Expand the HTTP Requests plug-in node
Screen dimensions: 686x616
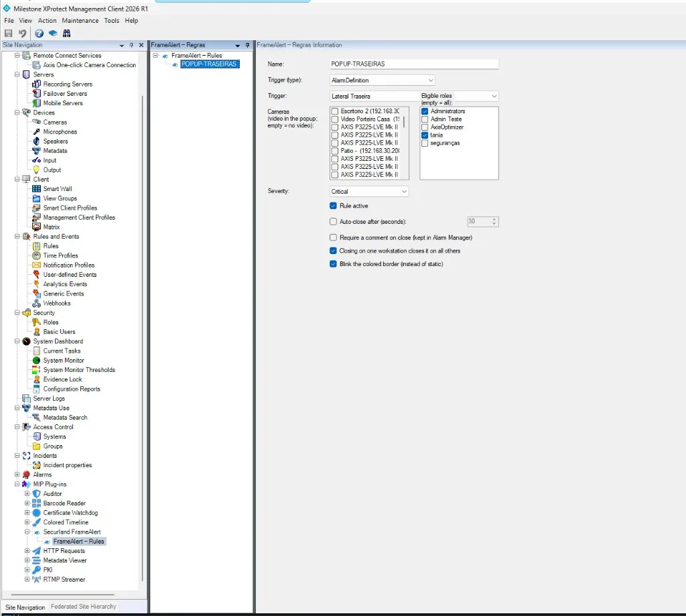coord(27,551)
